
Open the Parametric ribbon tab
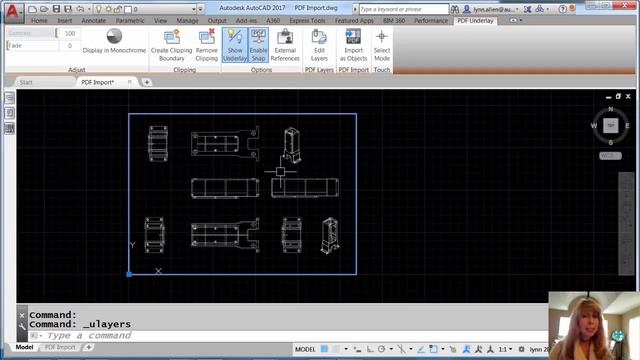pyautogui.click(x=130, y=20)
